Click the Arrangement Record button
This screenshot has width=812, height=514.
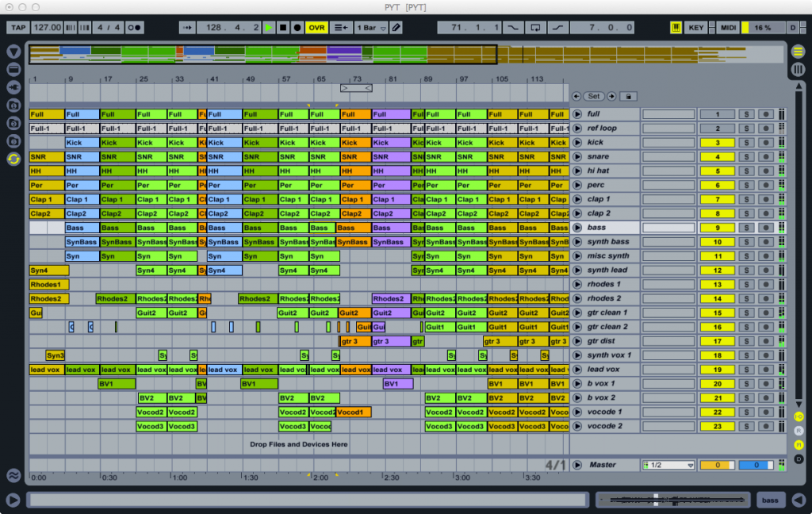coord(297,28)
